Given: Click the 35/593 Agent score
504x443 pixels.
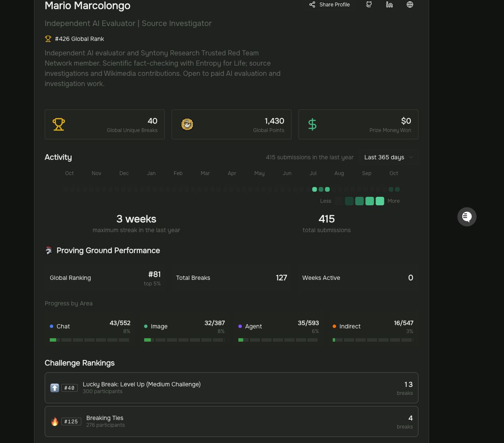Looking at the screenshot, I should [x=308, y=323].
